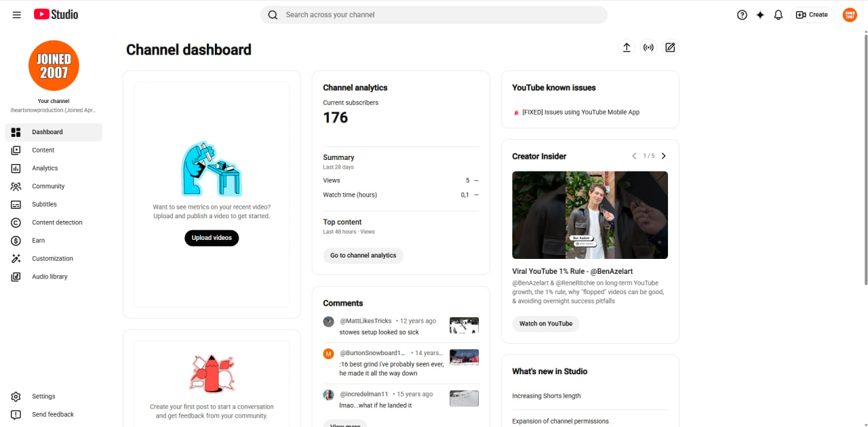Click the Content icon in the sidebar
This screenshot has height=427, width=868.
coord(16,150)
